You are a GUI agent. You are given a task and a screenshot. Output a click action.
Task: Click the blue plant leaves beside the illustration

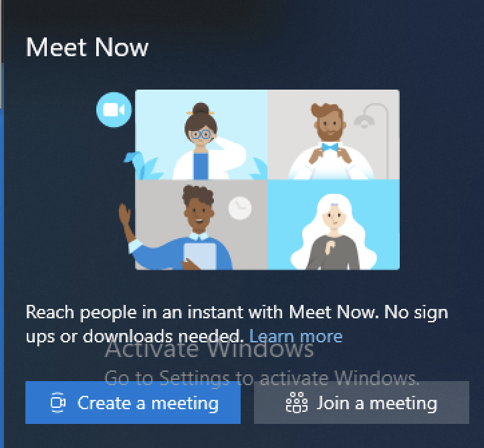(x=140, y=165)
